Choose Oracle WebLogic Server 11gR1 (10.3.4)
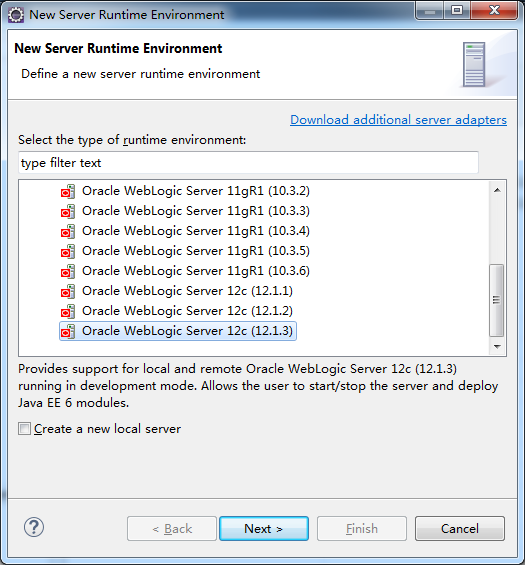This screenshot has width=525, height=565. click(x=196, y=231)
